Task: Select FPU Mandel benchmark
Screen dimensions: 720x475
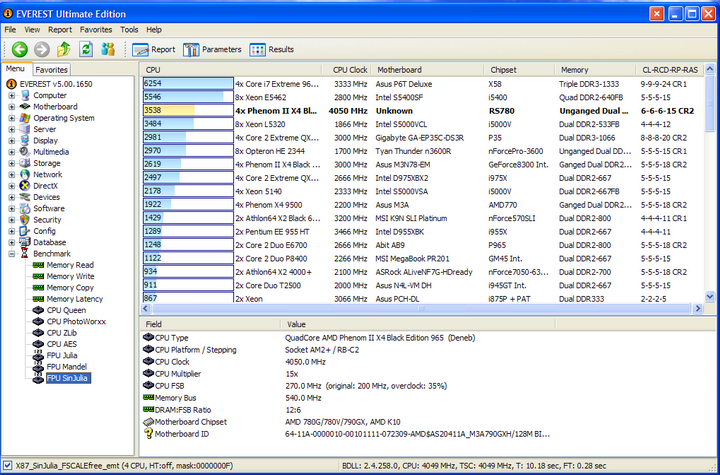Action: 67,367
